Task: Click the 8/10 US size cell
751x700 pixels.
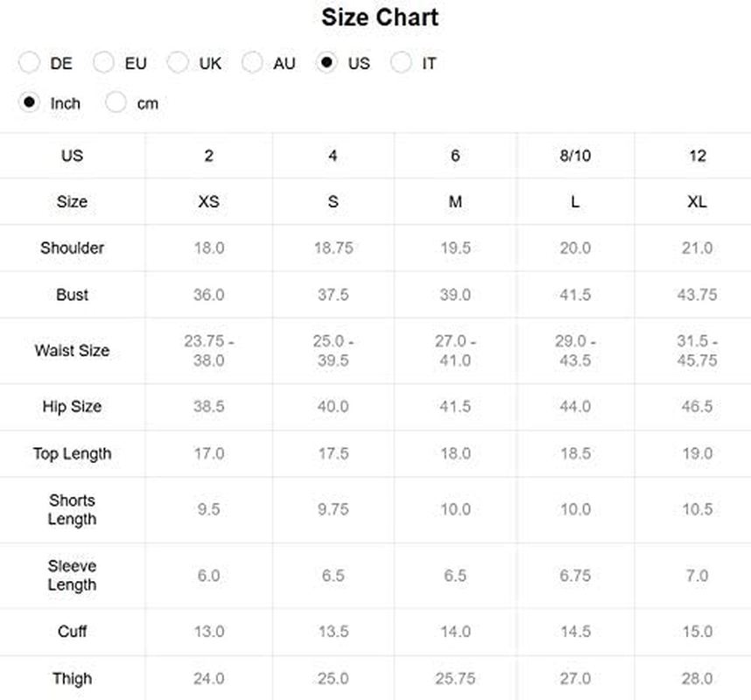Action: 575,156
